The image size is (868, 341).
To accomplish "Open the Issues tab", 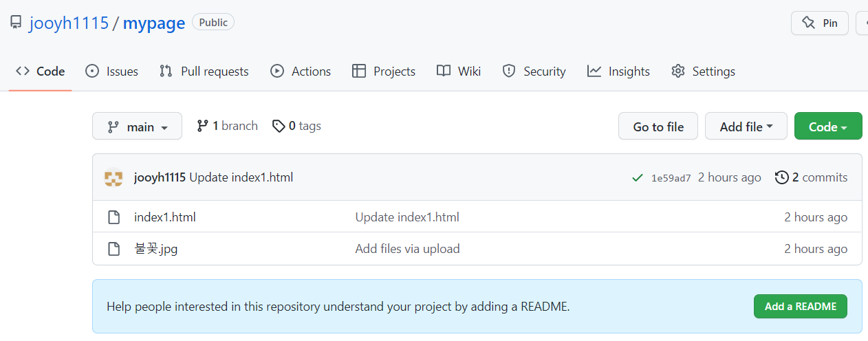I will [x=111, y=71].
